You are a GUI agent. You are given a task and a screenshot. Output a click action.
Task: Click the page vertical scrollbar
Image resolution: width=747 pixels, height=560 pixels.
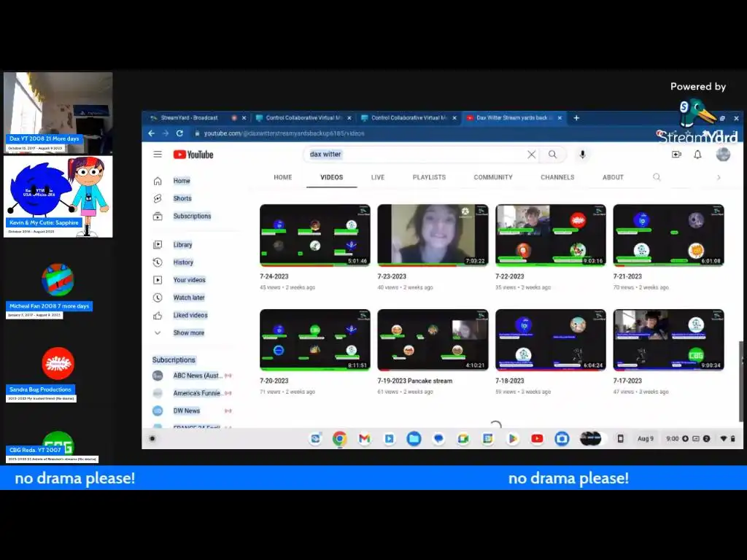(740, 381)
